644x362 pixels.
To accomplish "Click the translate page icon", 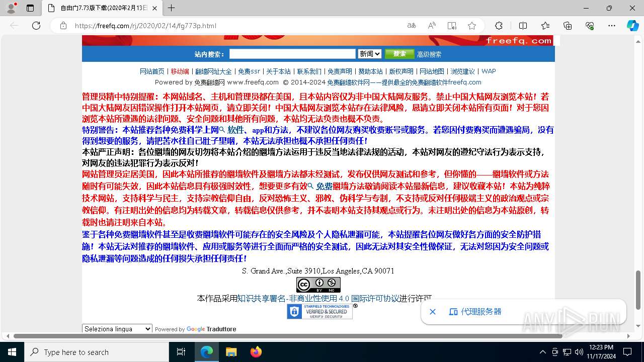I will 412,26.
